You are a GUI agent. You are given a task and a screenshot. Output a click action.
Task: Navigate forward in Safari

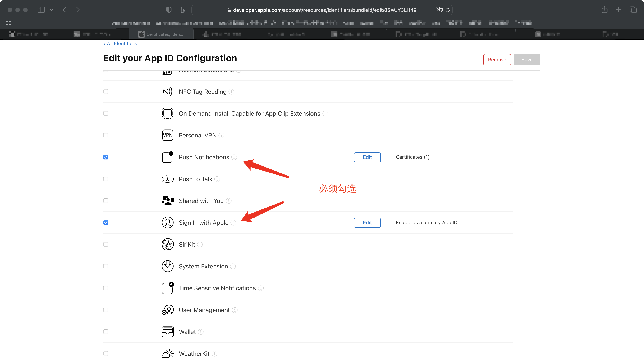click(x=78, y=10)
